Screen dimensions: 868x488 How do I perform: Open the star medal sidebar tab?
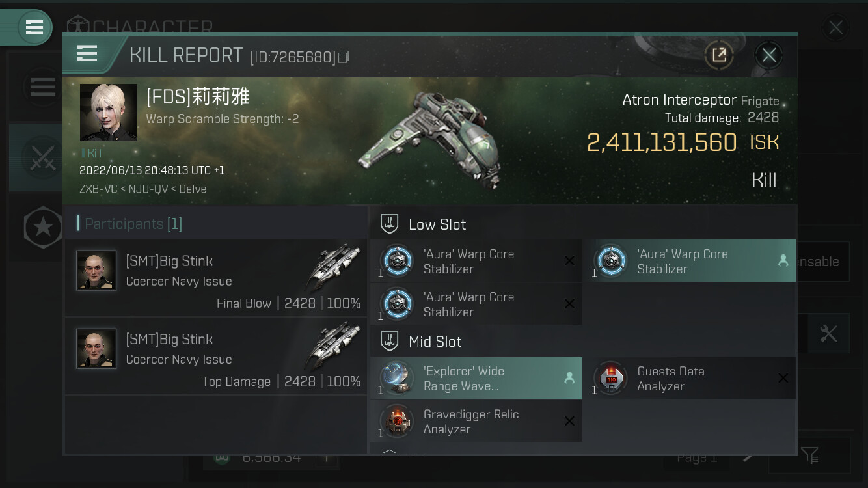point(43,227)
